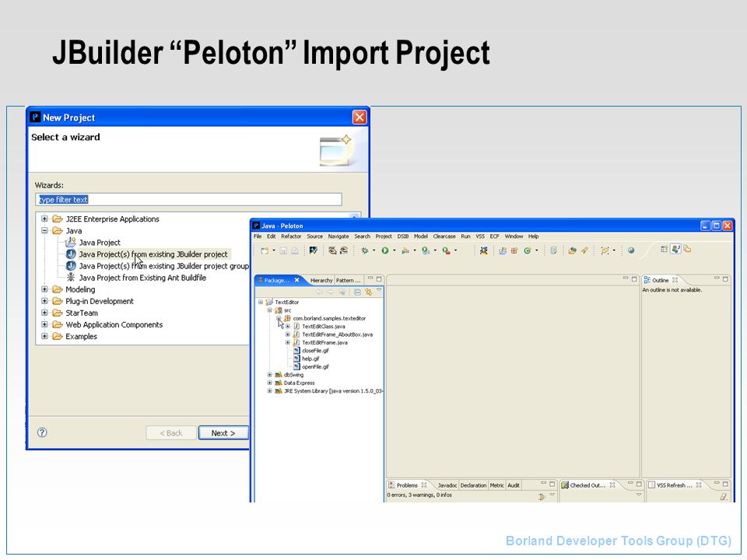Click the globe web browser toolbar icon
This screenshot has width=747, height=560.
[631, 250]
